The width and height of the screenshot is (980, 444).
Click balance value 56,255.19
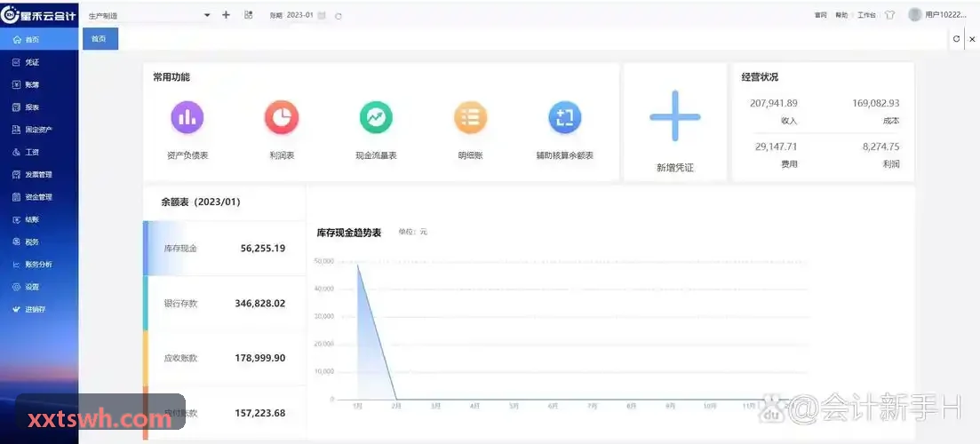coord(262,249)
